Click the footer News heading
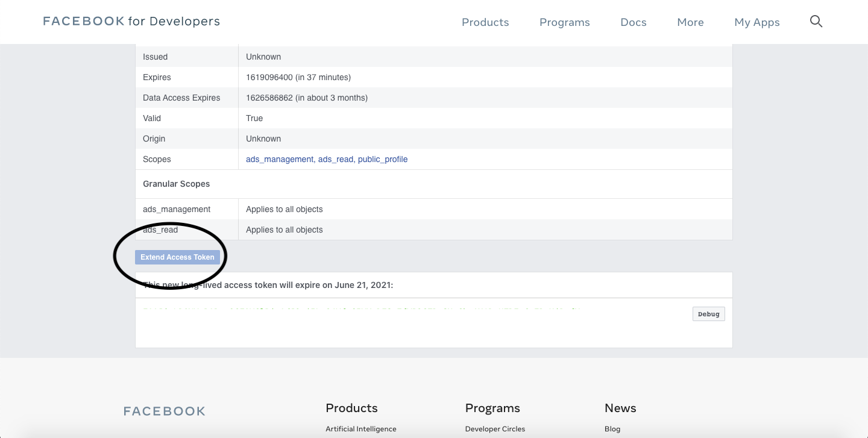 (620, 408)
